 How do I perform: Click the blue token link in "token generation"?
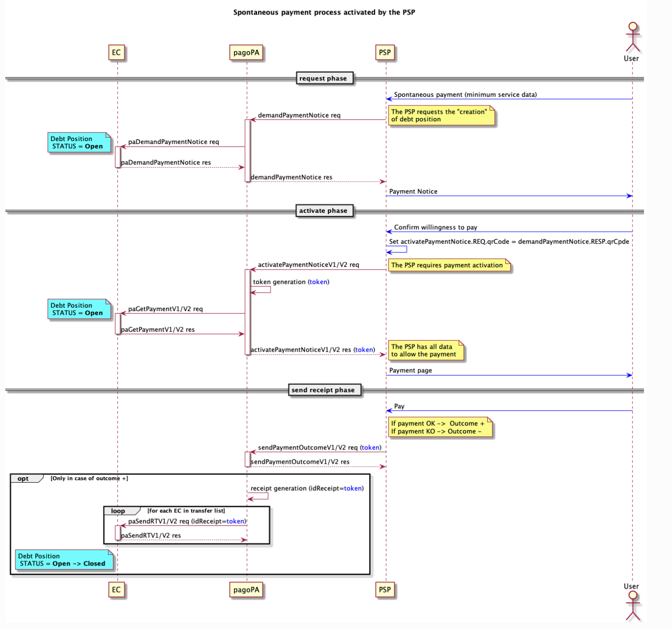319,282
